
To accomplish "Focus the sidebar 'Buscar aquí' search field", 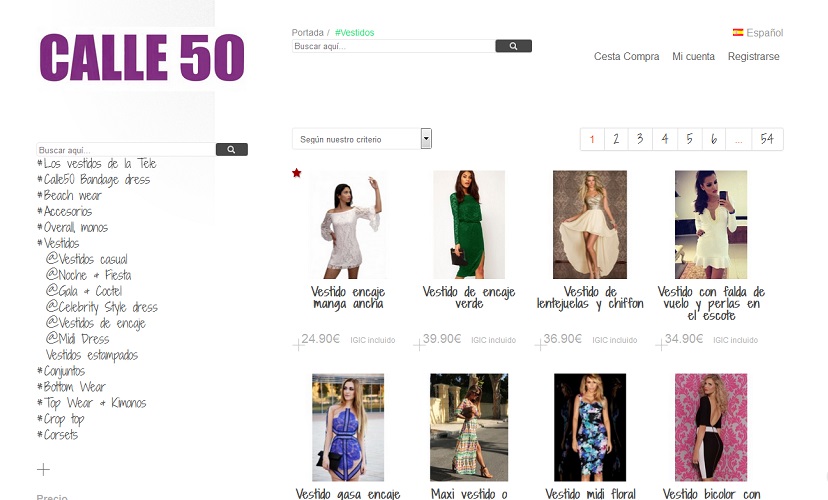I will pyautogui.click(x=126, y=149).
